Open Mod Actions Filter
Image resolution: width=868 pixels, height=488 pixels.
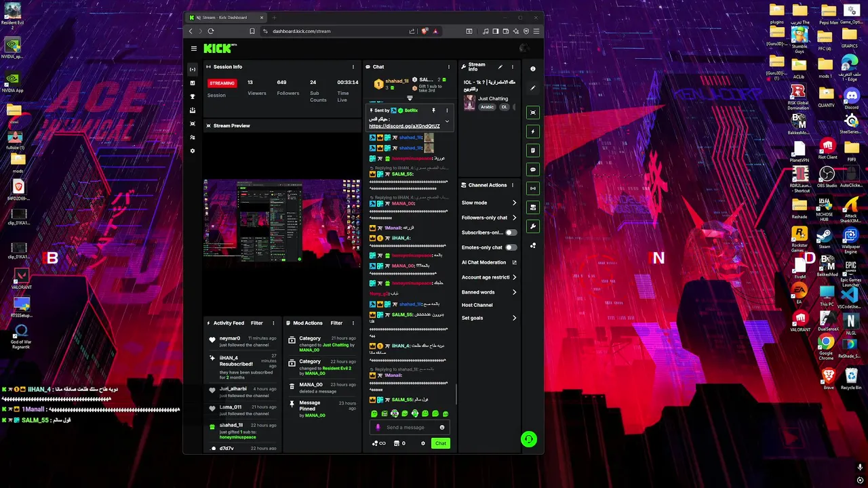[336, 323]
